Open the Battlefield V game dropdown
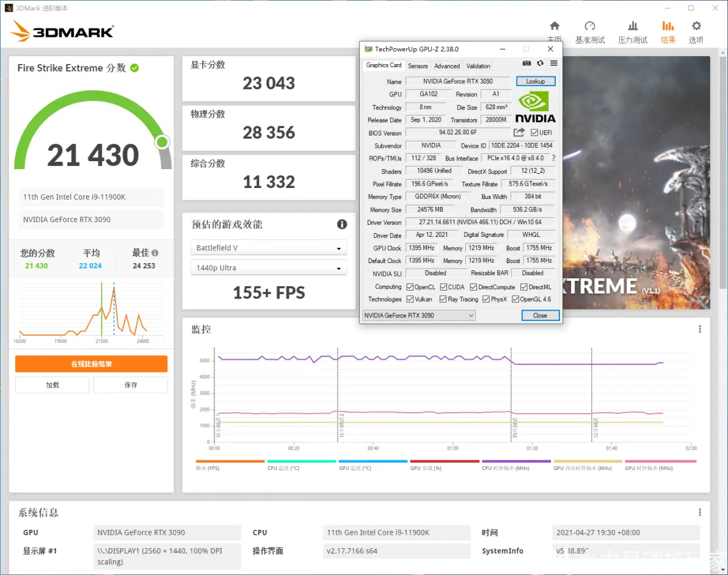This screenshot has width=728, height=575. pos(268,248)
